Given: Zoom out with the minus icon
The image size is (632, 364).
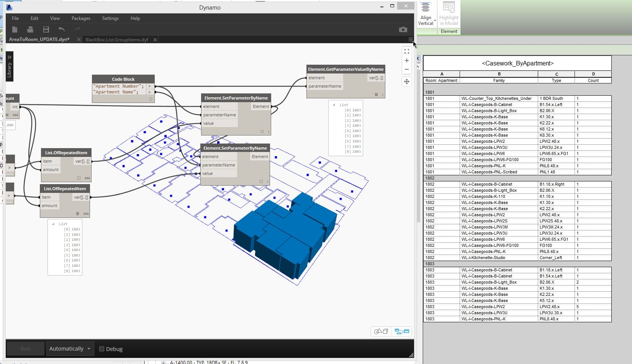Looking at the screenshot, I should click(x=407, y=69).
